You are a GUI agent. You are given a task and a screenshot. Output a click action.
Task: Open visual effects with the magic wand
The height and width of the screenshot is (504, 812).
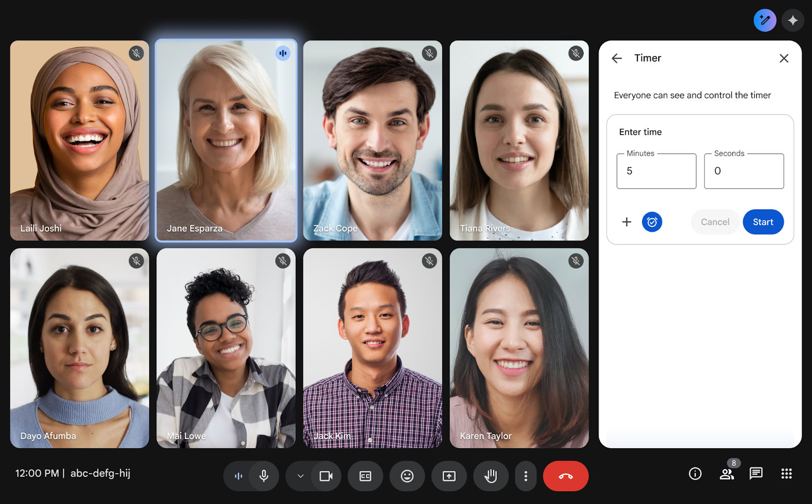[x=764, y=20]
